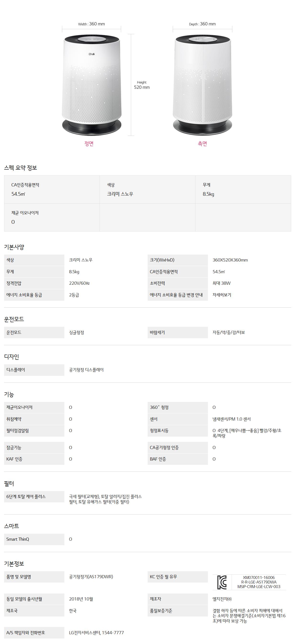This screenshot has height=644, width=295.
Task: Click the 색상 크리미 스노우 summary cell
Action: point(147,189)
